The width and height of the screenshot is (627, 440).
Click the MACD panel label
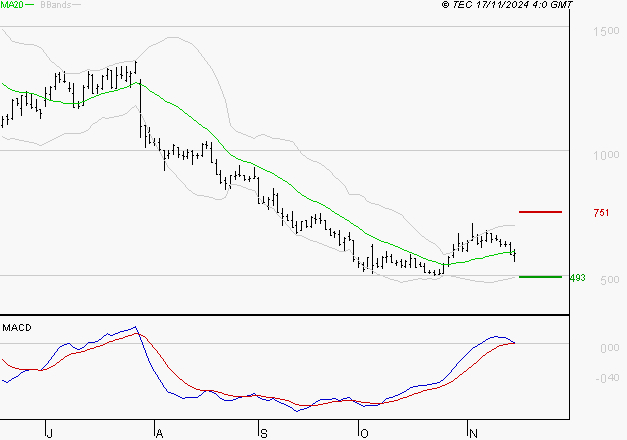coord(17,328)
